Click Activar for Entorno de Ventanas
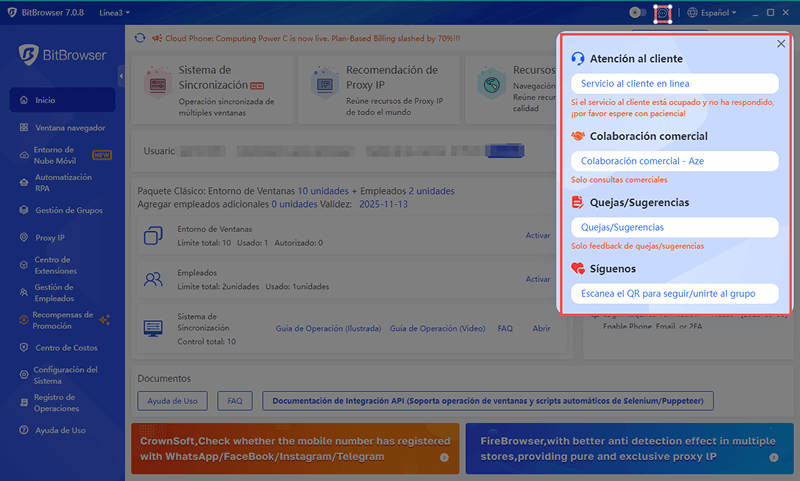800x481 pixels. [x=538, y=235]
